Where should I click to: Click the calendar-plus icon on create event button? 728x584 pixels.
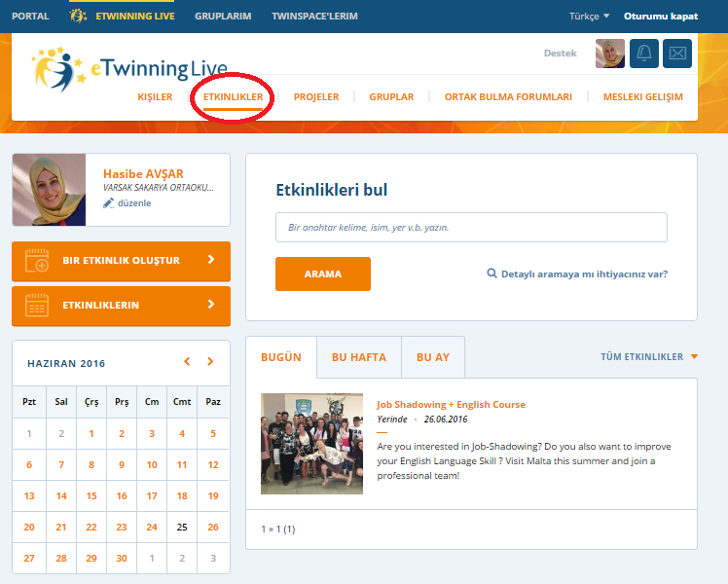tap(37, 260)
